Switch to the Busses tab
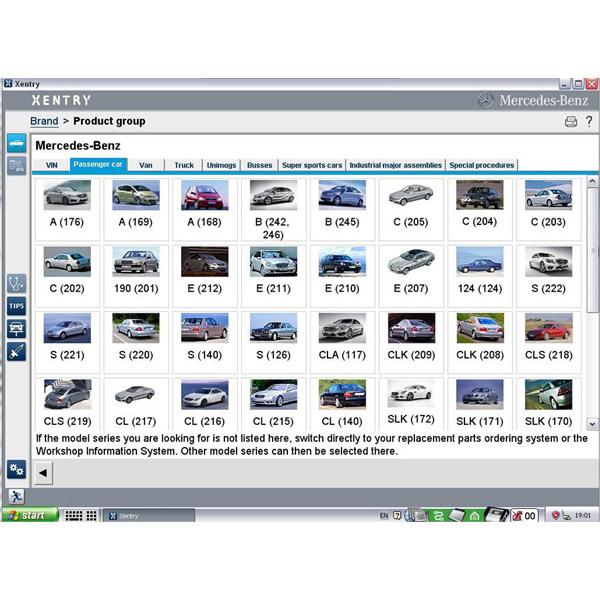This screenshot has height=600, width=600. tap(259, 165)
